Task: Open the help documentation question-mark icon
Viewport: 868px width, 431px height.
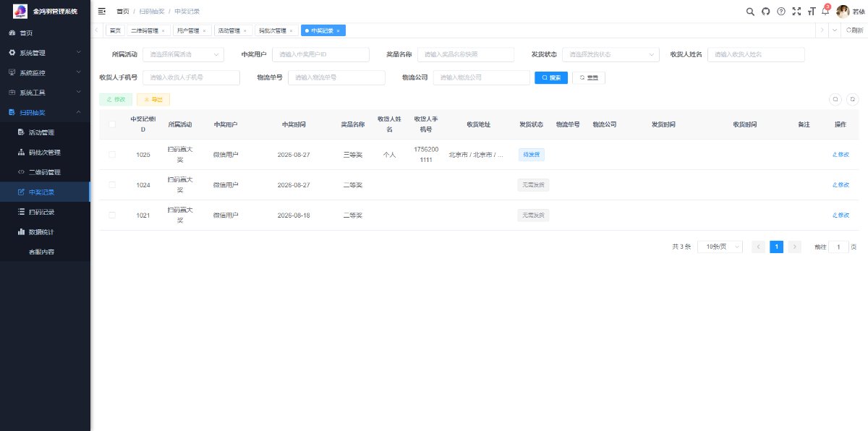Action: 780,11
